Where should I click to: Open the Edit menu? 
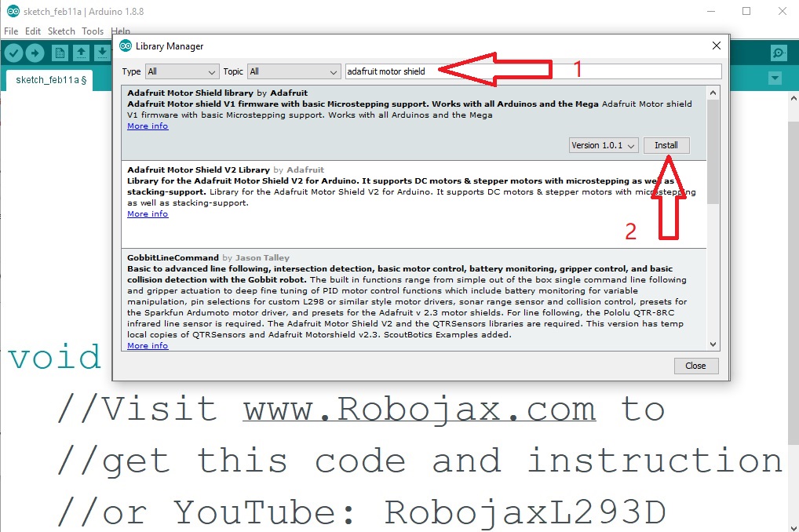coord(33,31)
